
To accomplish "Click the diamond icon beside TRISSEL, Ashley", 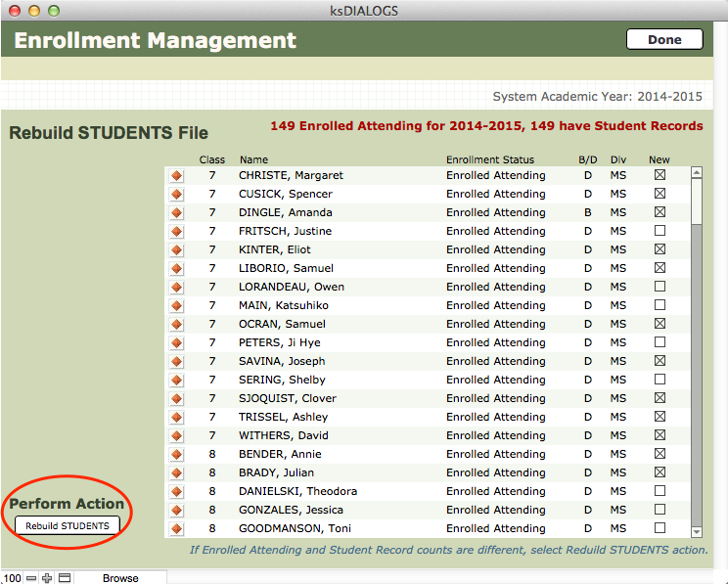I will [x=176, y=418].
